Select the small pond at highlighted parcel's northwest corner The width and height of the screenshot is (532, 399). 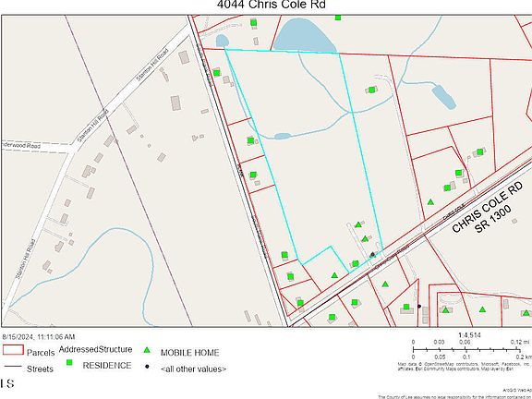(223, 41)
